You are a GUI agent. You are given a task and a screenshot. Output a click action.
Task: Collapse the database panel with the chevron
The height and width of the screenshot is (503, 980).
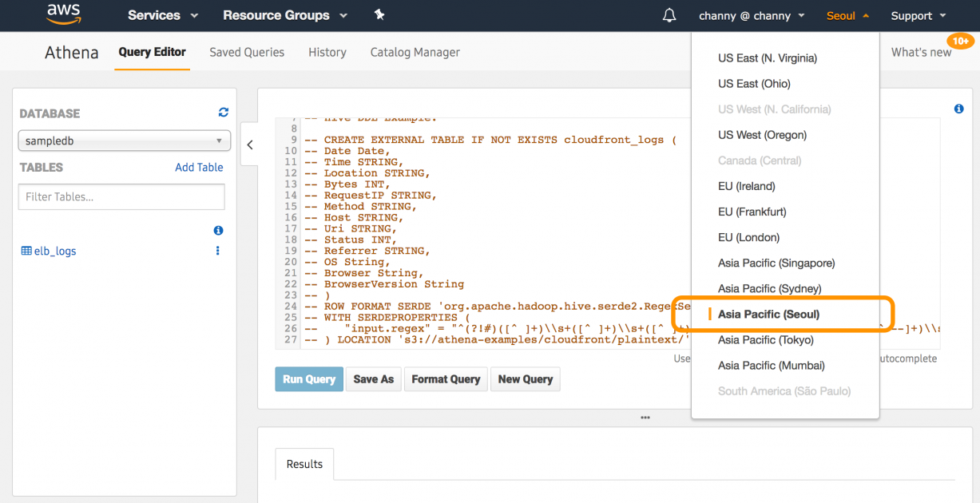click(250, 145)
